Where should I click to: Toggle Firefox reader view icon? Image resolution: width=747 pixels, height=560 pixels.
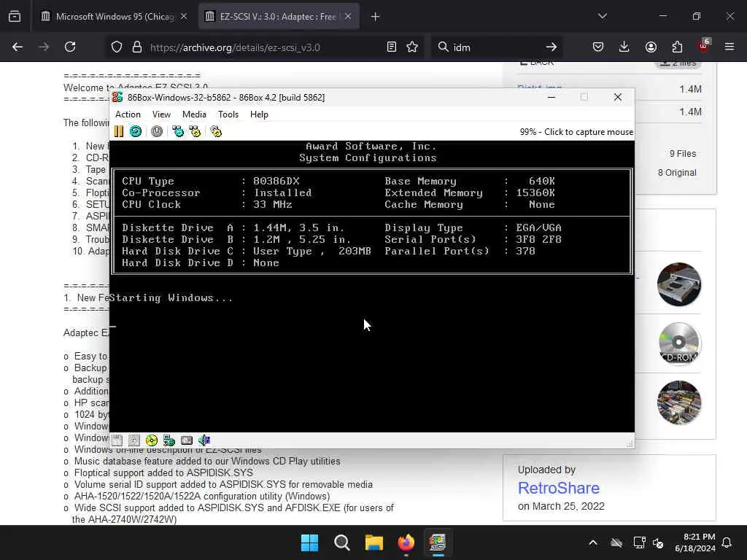pos(392,47)
